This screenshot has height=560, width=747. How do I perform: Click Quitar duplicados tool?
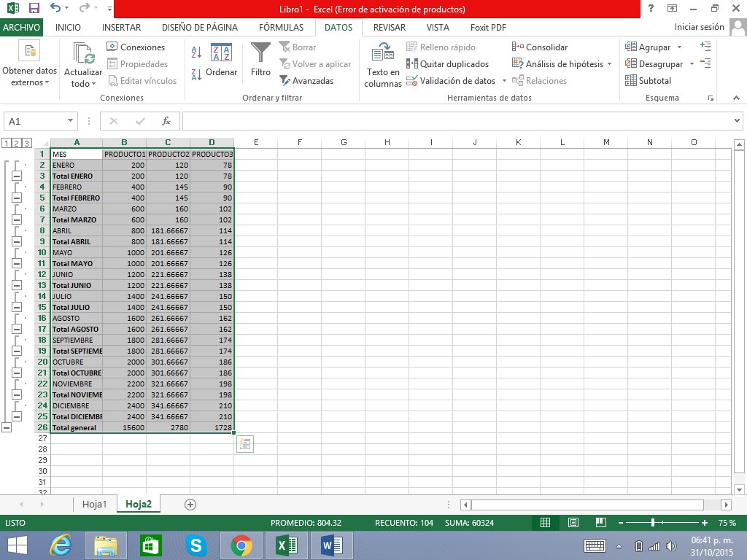(x=446, y=64)
